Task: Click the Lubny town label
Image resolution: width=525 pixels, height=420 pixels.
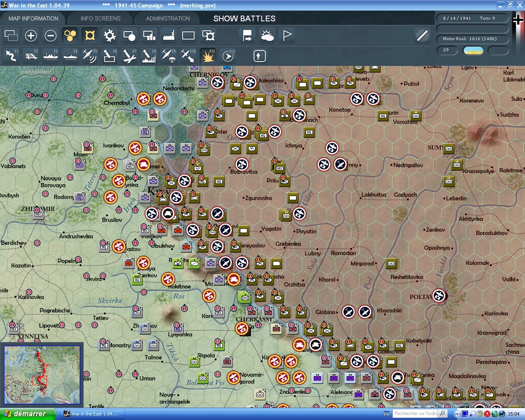Action: coord(313,253)
